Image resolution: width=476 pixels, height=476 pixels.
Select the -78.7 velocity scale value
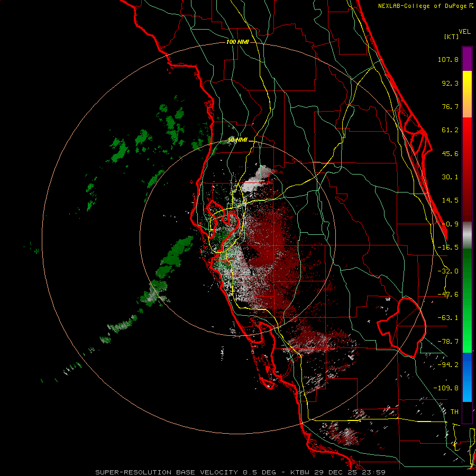(x=448, y=342)
